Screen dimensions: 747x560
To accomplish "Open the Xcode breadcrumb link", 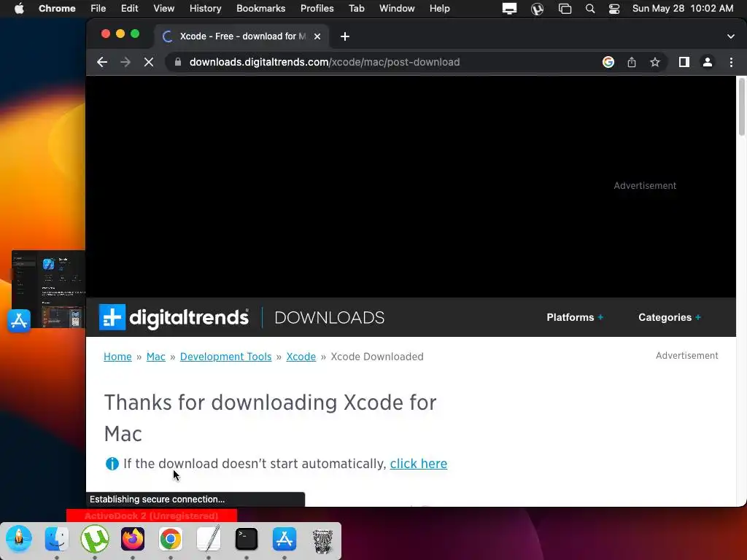I will coord(301,357).
